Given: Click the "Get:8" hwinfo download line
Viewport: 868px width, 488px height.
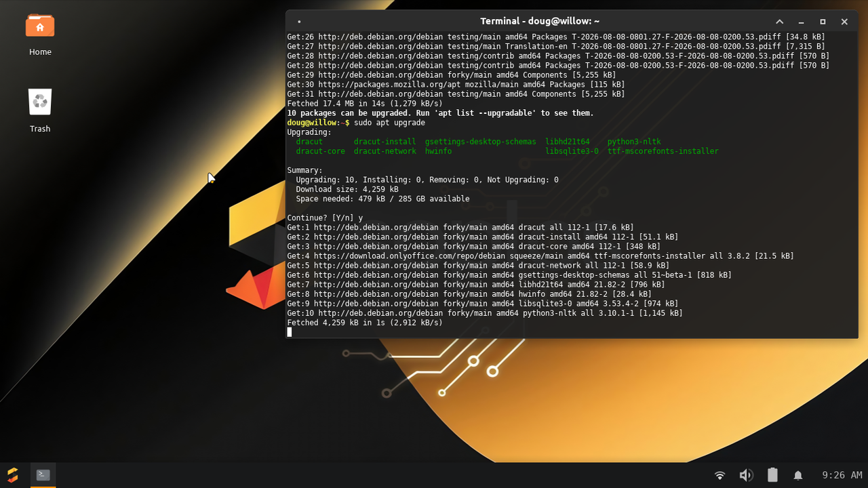Looking at the screenshot, I should point(469,293).
